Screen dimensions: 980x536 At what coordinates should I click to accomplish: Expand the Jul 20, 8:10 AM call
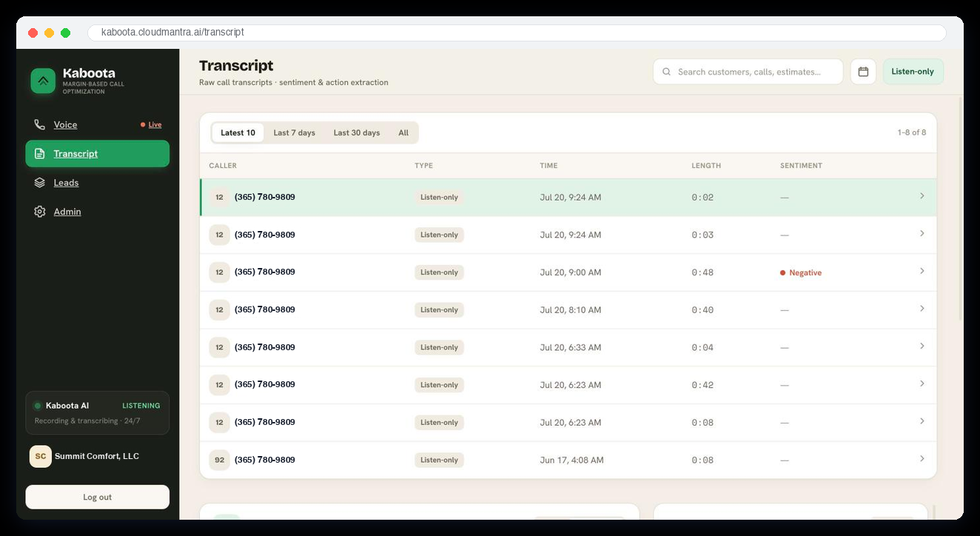(x=922, y=309)
